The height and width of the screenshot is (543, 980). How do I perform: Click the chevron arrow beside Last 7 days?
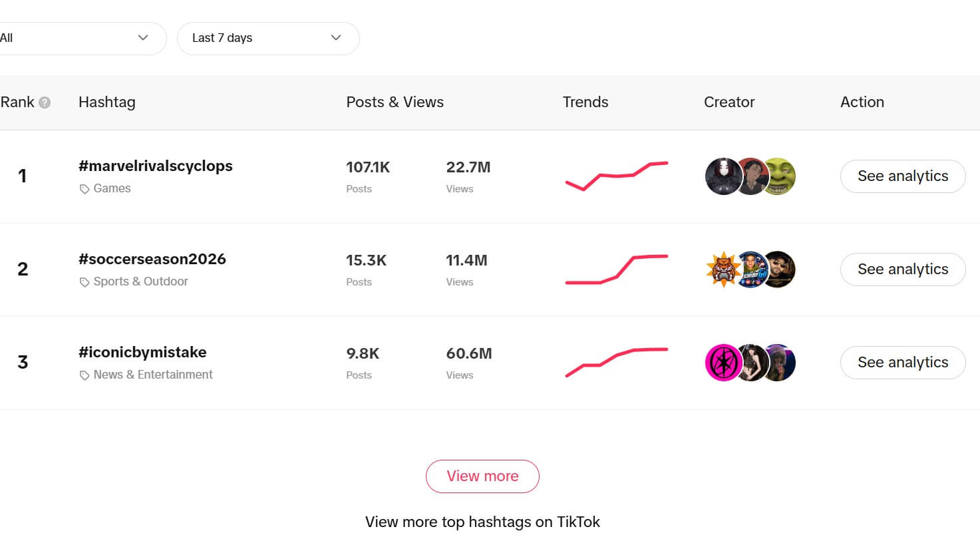click(336, 38)
